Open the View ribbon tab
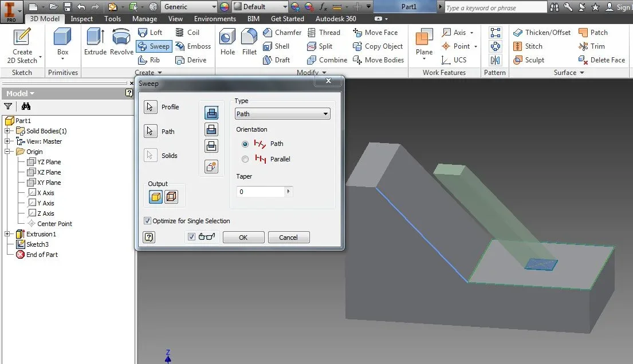633x364 pixels. click(x=175, y=18)
